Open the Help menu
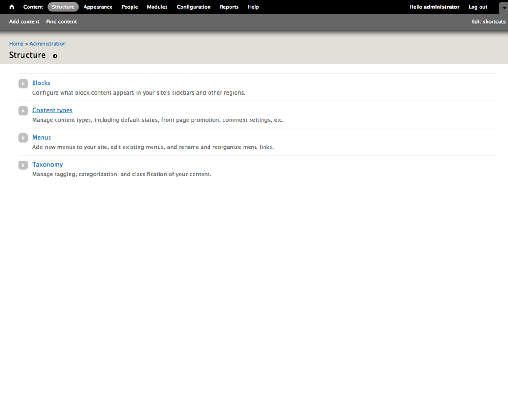Image resolution: width=508 pixels, height=420 pixels. 253,7
